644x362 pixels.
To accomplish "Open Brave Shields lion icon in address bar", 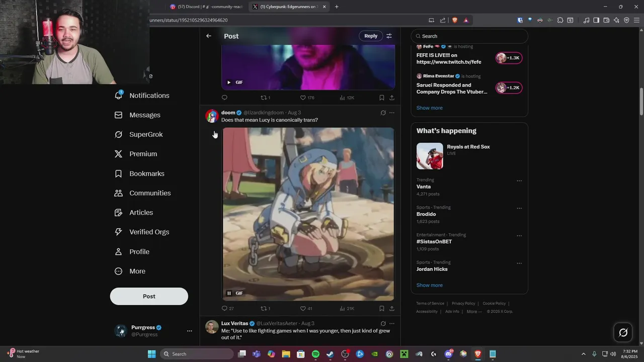I will [x=454, y=20].
